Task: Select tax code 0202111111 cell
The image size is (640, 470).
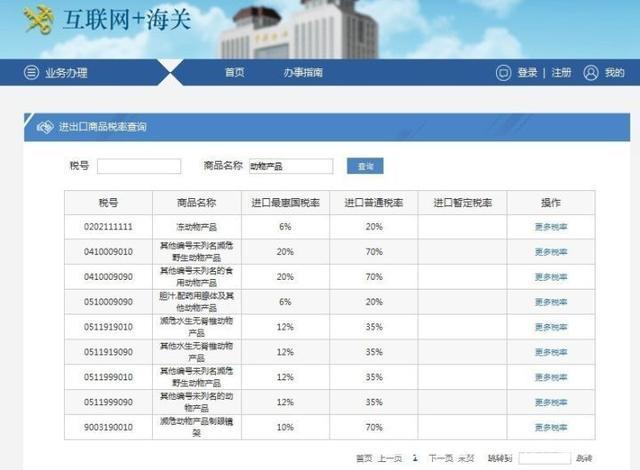Action: click(108, 227)
